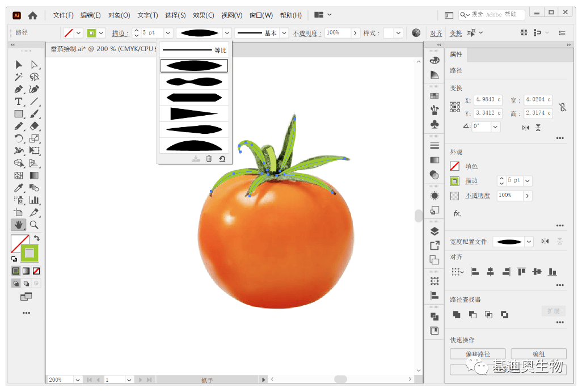This screenshot has width=582, height=392.
Task: Select the Type tool
Action: point(18,102)
